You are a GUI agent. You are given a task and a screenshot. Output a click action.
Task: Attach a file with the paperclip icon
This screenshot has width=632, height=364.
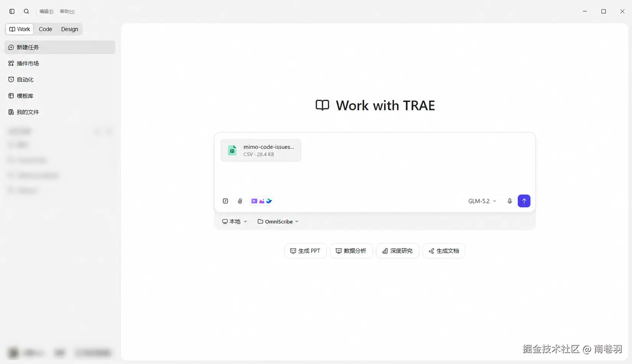click(240, 201)
